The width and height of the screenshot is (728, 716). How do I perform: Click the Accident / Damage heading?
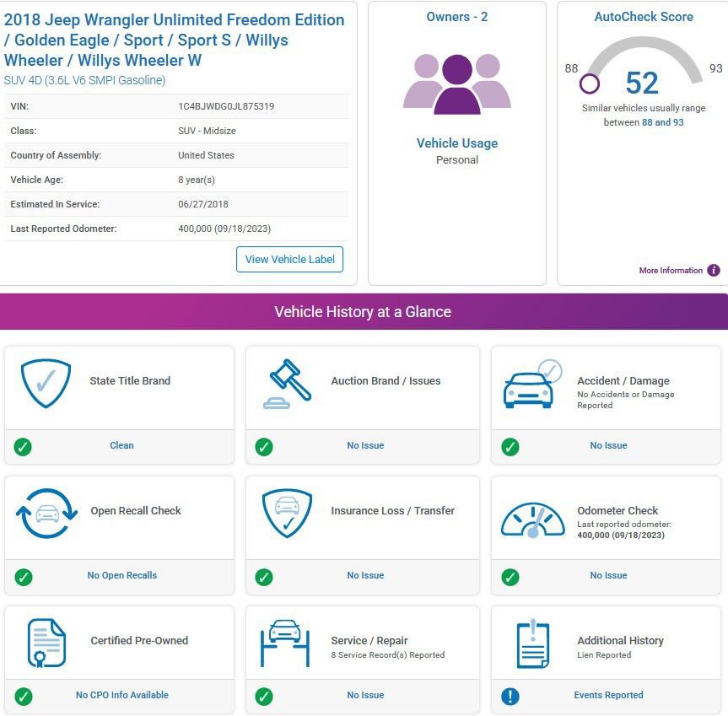coord(623,381)
